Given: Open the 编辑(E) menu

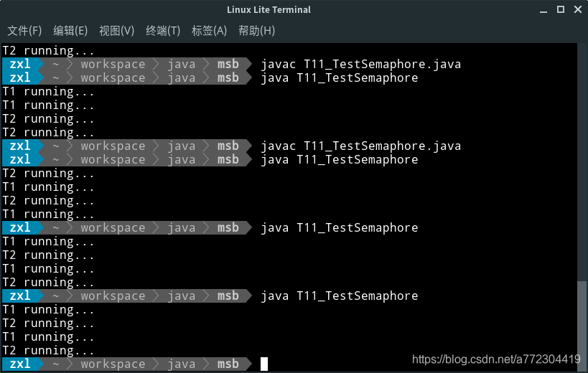Looking at the screenshot, I should [70, 31].
